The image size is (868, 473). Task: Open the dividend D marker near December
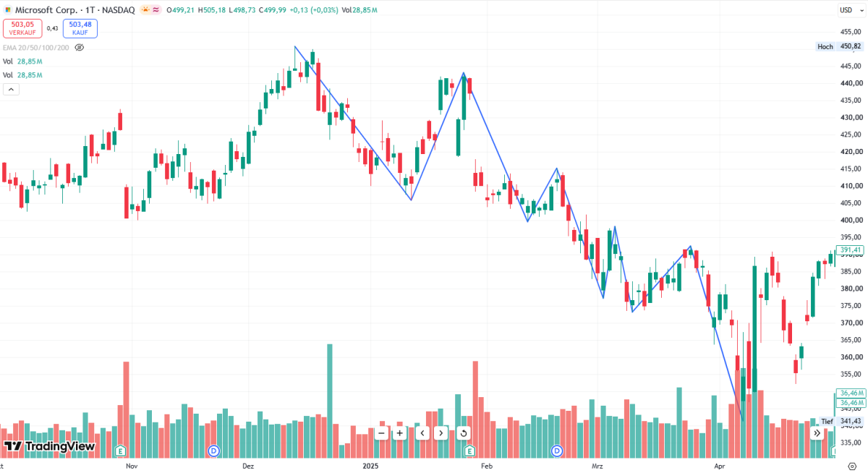(x=213, y=451)
